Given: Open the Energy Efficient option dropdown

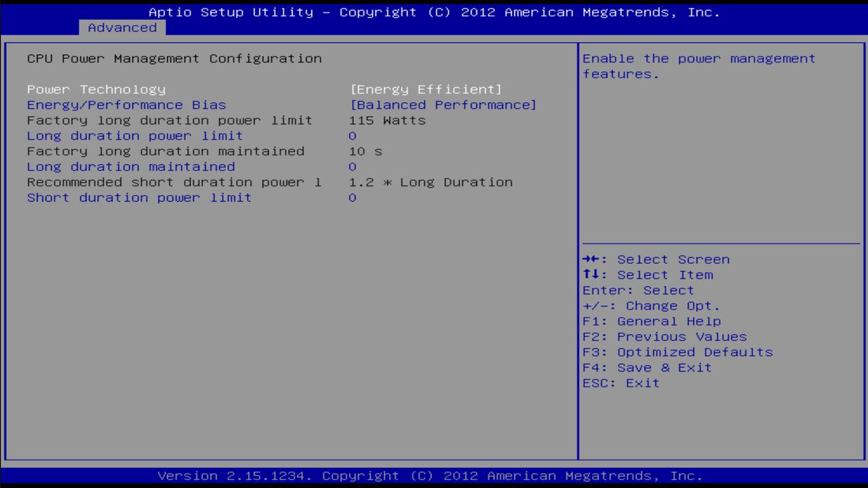Looking at the screenshot, I should pos(427,89).
